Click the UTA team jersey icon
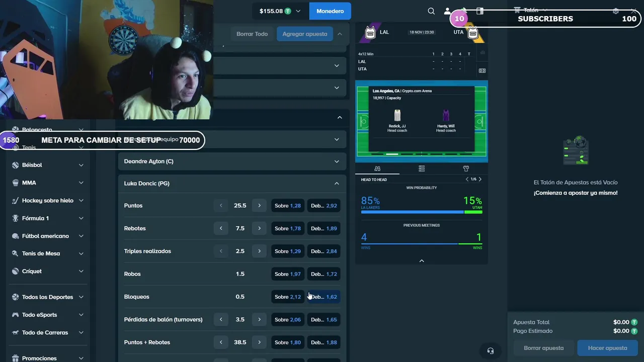 pyautogui.click(x=472, y=33)
